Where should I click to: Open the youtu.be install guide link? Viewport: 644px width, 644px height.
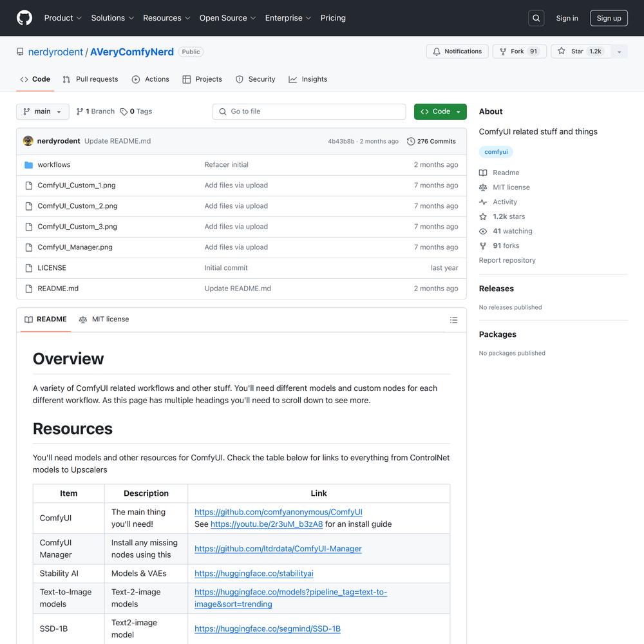[x=267, y=524]
